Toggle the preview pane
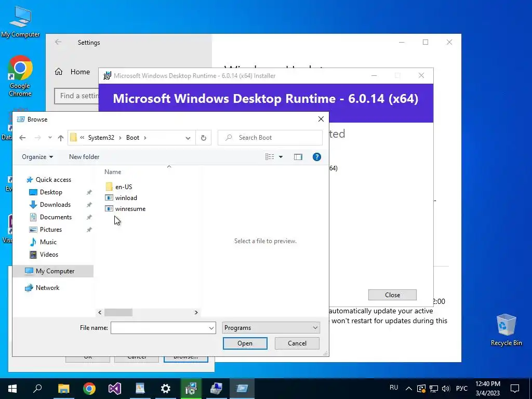The width and height of the screenshot is (532, 399). [298, 157]
